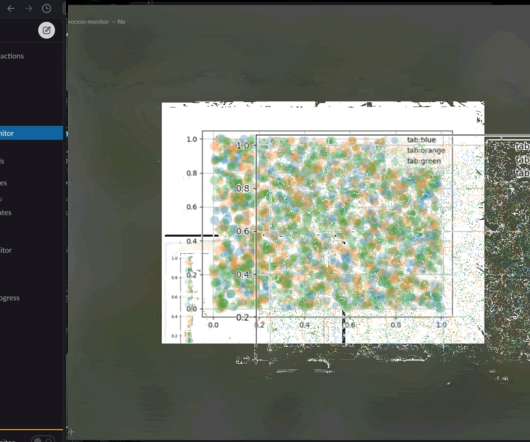Go back with the left arrow icon
Screen dimensions: 530x442
[x=11, y=8]
